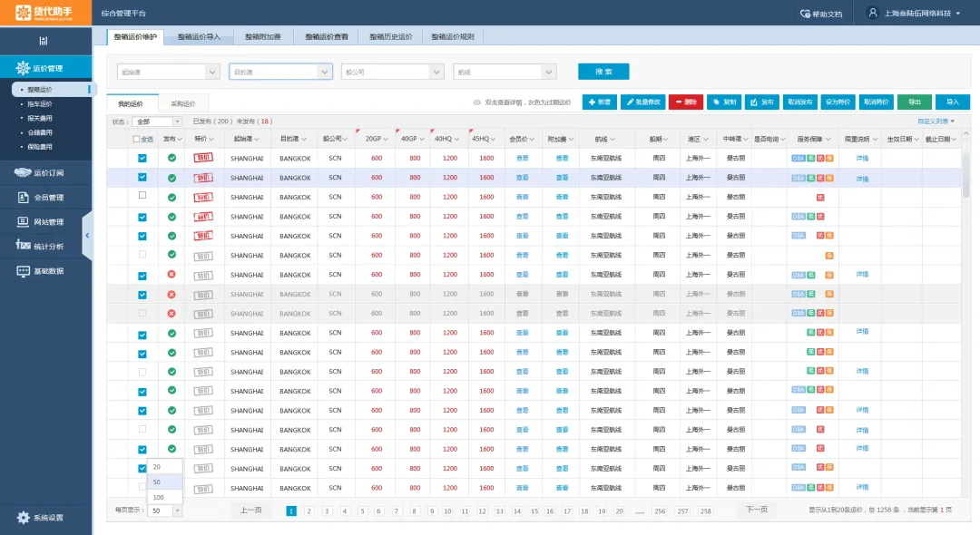The height and width of the screenshot is (535, 980).
Task: Switch to the 整箱运价规则 tab
Action: point(453,37)
